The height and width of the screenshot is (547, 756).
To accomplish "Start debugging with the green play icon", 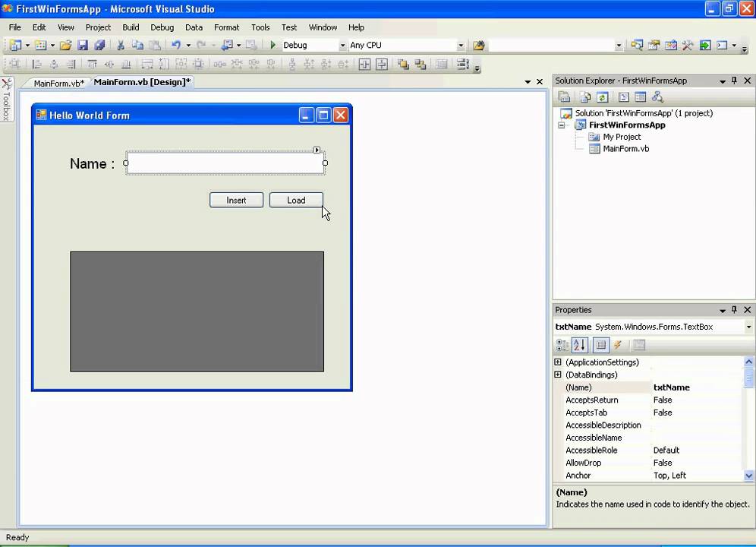I will point(273,46).
